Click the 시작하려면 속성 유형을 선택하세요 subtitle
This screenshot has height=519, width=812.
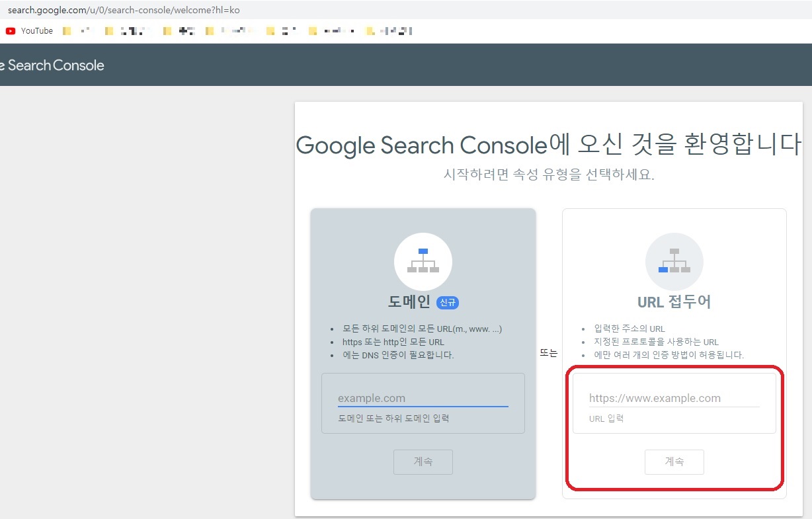point(549,175)
